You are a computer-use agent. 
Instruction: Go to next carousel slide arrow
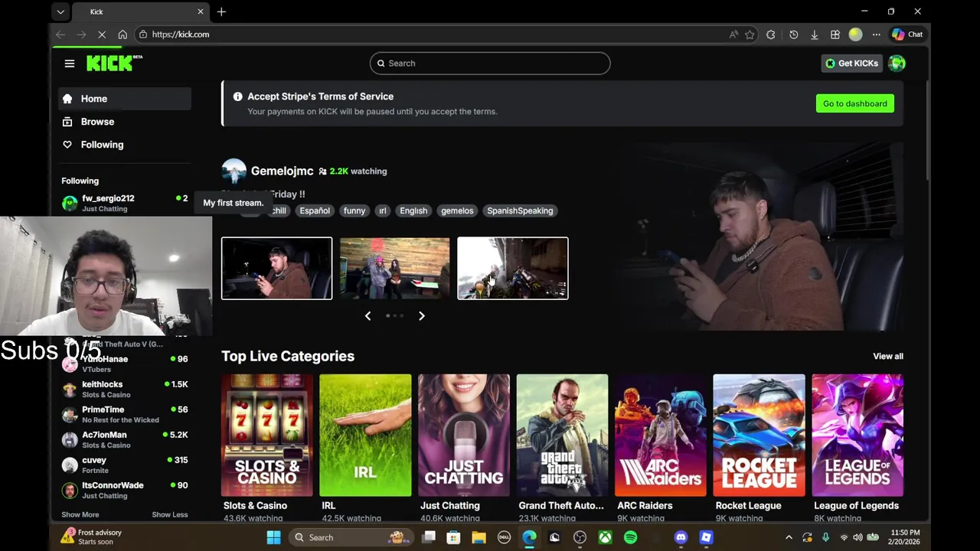click(421, 315)
